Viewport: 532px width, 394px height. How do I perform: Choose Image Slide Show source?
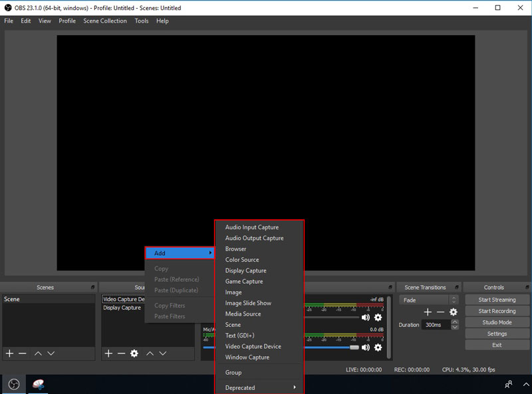[x=259, y=303]
